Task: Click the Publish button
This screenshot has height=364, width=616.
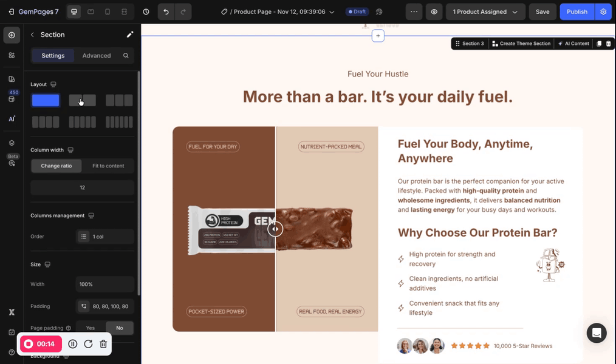Action: [577, 12]
